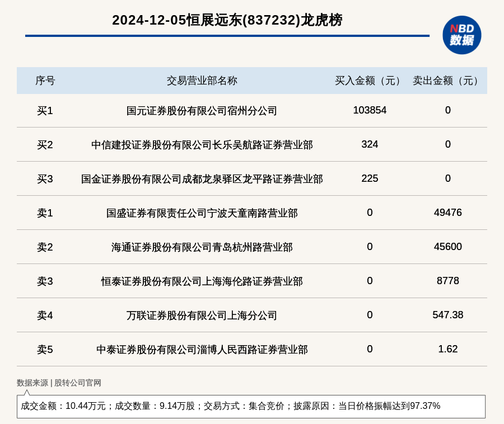Click the title 2024-12-05恒展远东(837232)龙虎榜

[x=227, y=20]
